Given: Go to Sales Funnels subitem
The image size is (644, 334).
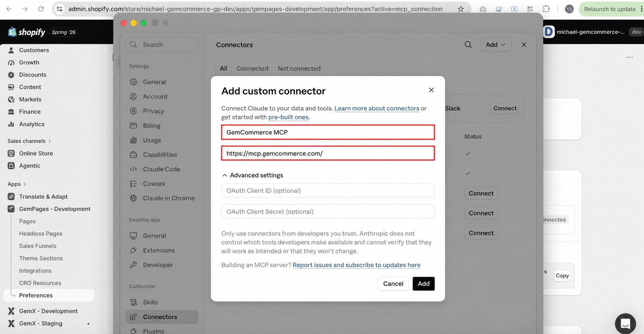Looking at the screenshot, I should pyautogui.click(x=38, y=246).
